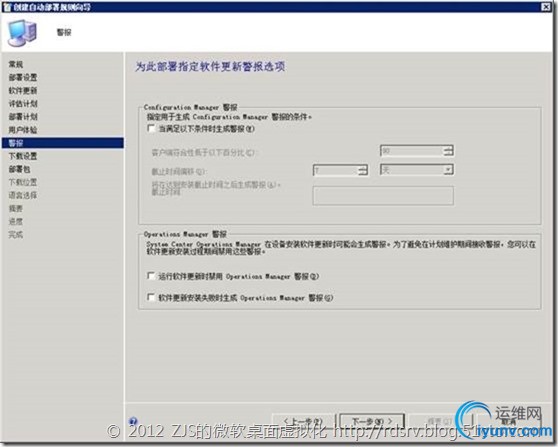Go to the 部署包 wizard page
558x447 pixels.
pos(19,169)
